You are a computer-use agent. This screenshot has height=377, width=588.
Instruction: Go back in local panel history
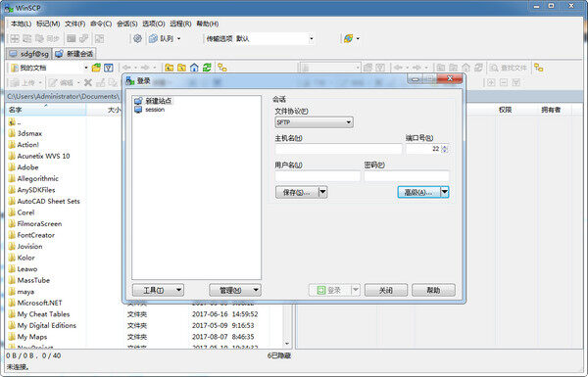coord(126,68)
